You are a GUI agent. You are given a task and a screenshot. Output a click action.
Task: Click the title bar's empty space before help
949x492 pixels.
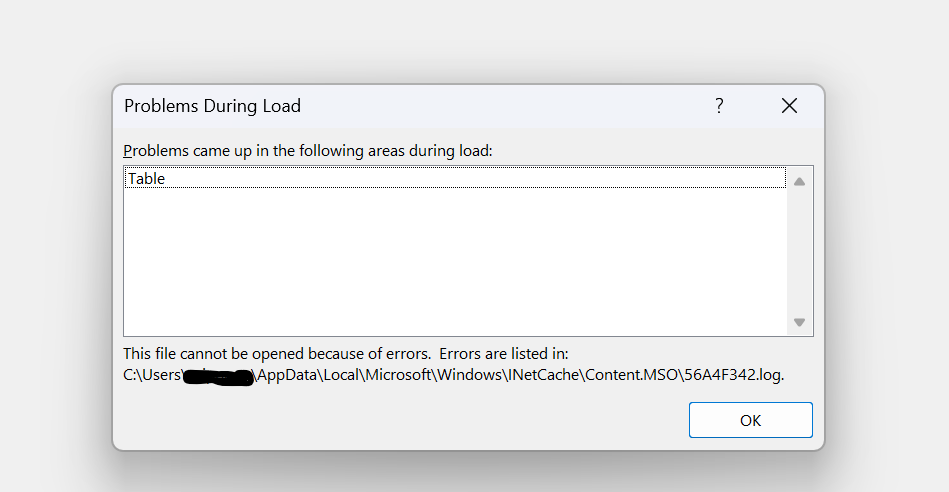[x=500, y=106]
